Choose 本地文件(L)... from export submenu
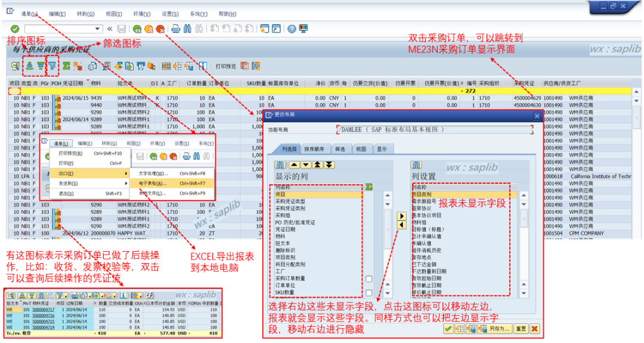The width and height of the screenshot is (644, 343). point(172,193)
